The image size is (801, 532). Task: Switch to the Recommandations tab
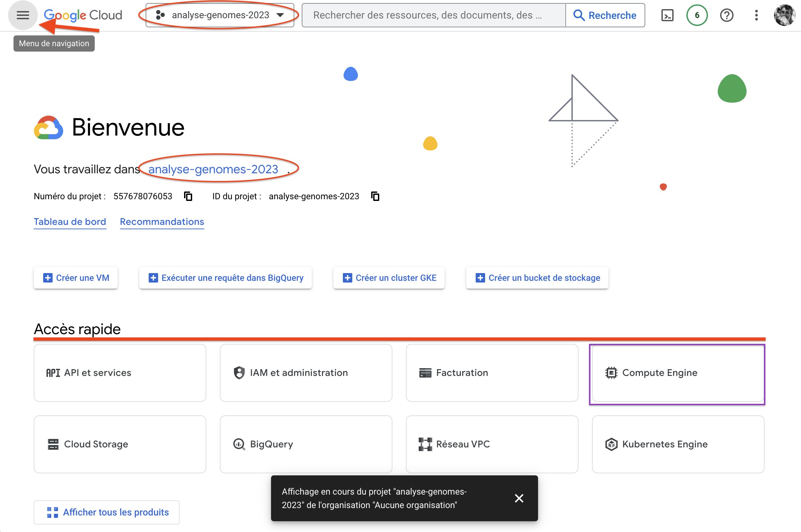pyautogui.click(x=162, y=221)
